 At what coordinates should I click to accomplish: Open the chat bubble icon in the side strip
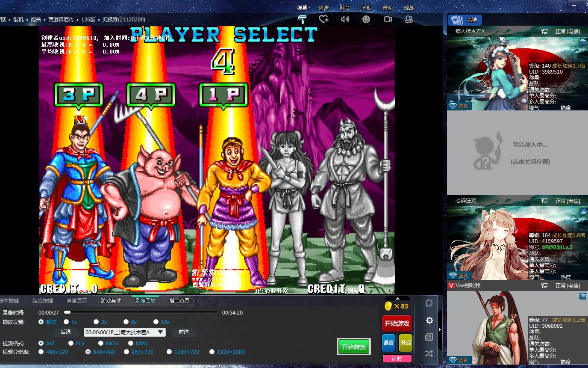[429, 303]
